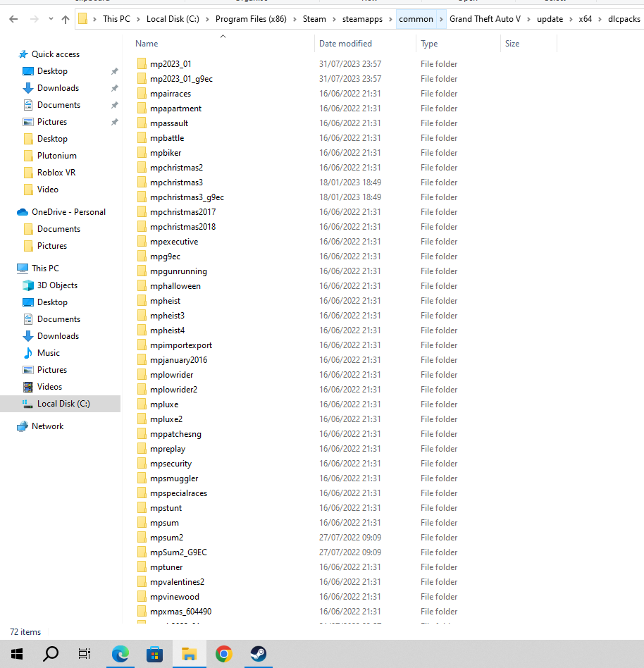
Task: Click the folder icon in address bar
Action: [83, 19]
